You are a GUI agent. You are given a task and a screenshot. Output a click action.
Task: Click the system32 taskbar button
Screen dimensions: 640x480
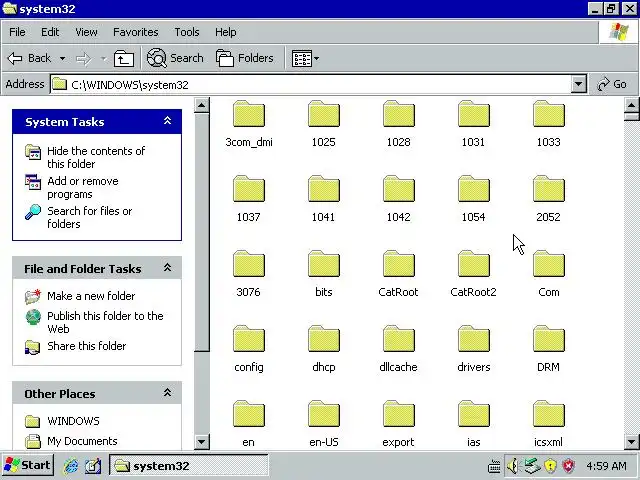pyautogui.click(x=189, y=466)
